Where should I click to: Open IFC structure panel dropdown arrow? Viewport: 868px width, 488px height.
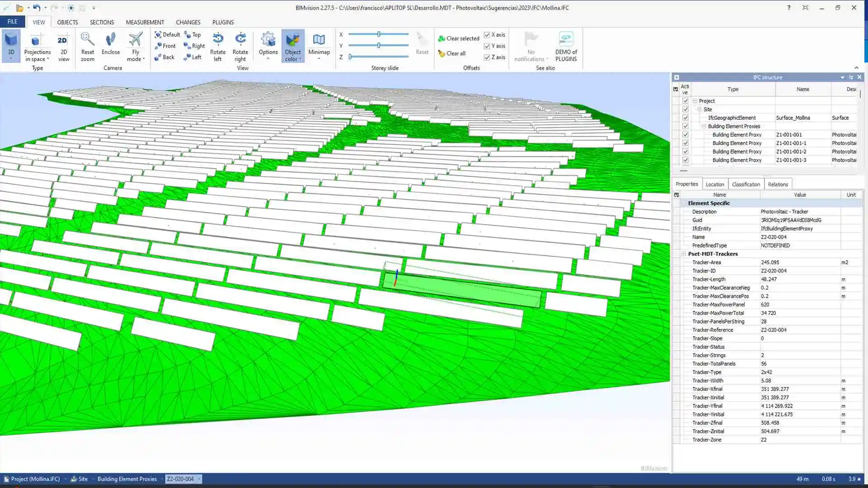point(842,77)
